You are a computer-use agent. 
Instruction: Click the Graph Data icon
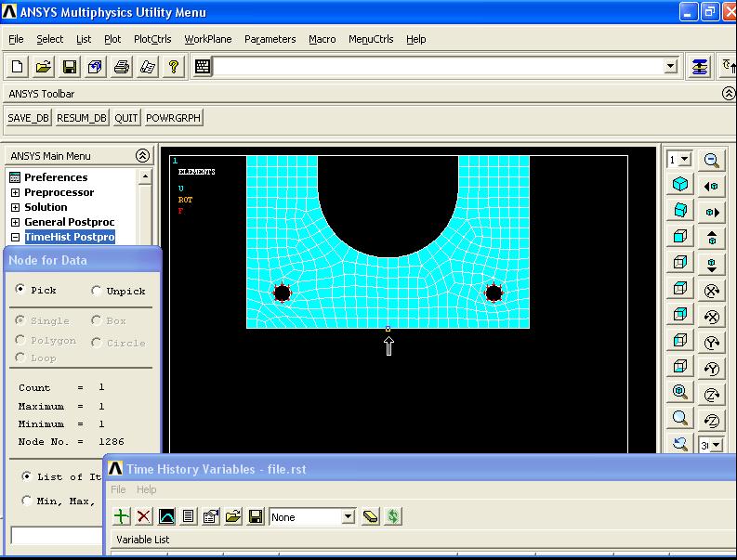click(x=166, y=516)
